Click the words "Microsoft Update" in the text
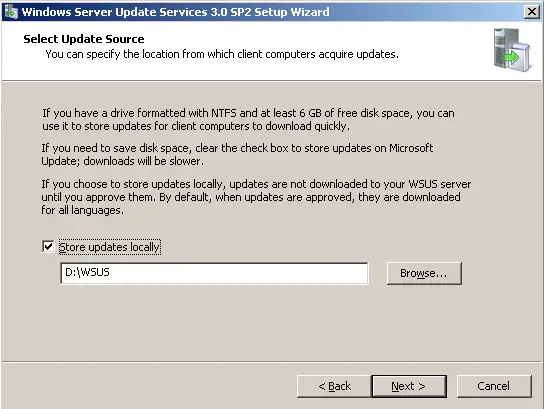Image resolution: width=544 pixels, height=409 pixels. click(x=411, y=148)
